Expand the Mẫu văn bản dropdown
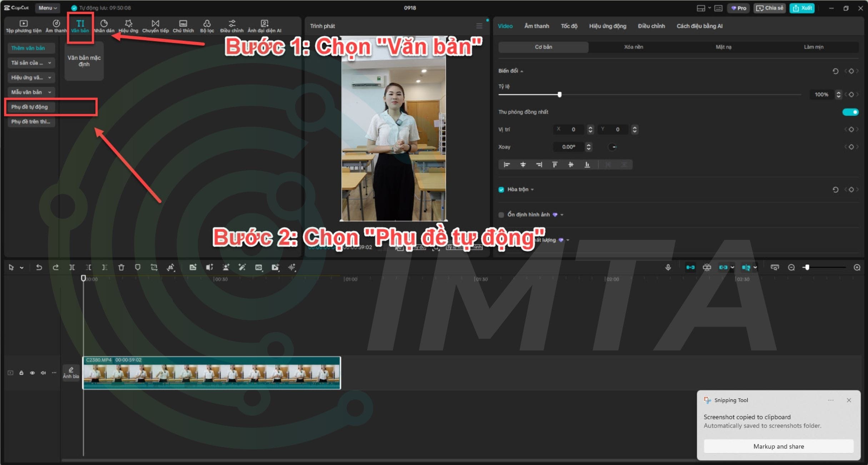Image resolution: width=868 pixels, height=465 pixels. tap(31, 92)
